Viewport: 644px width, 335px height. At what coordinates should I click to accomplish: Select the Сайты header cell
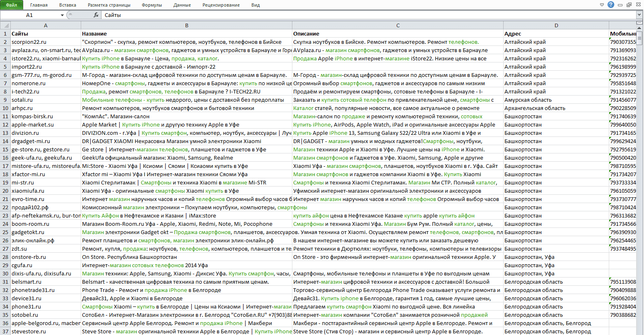[x=46, y=33]
